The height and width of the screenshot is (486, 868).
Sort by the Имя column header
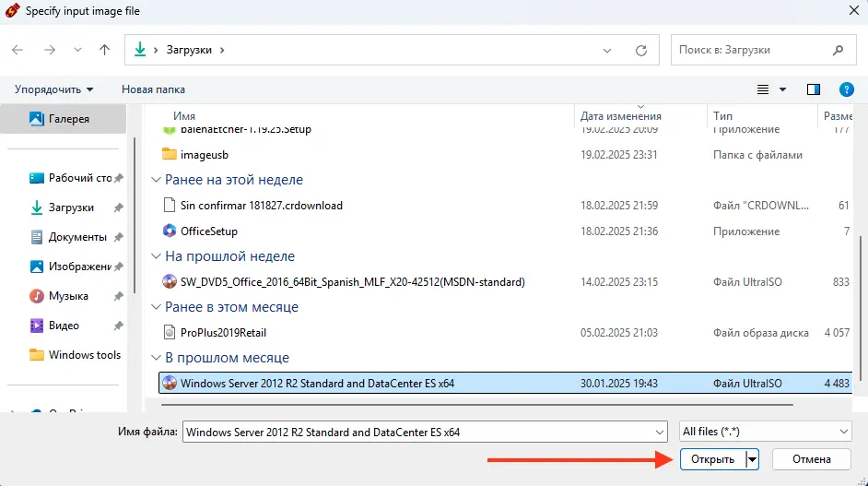point(184,116)
